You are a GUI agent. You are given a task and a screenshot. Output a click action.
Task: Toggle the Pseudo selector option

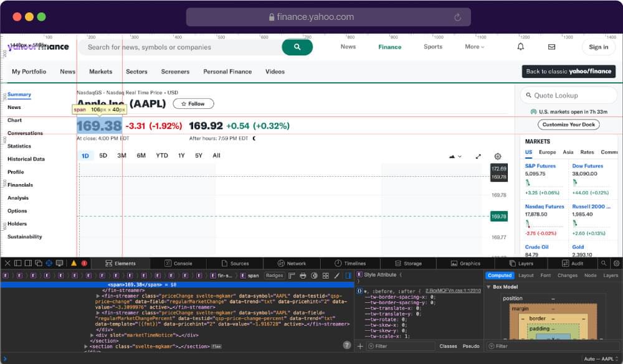pyautogui.click(x=470, y=346)
